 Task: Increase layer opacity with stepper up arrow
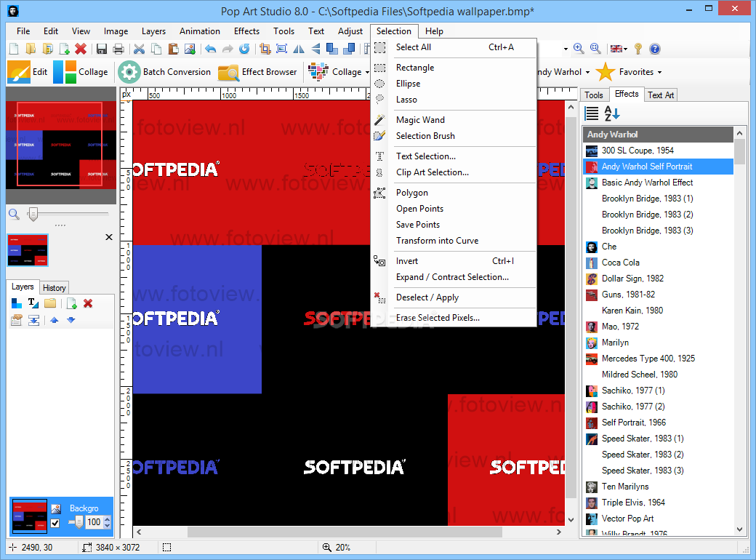107,519
